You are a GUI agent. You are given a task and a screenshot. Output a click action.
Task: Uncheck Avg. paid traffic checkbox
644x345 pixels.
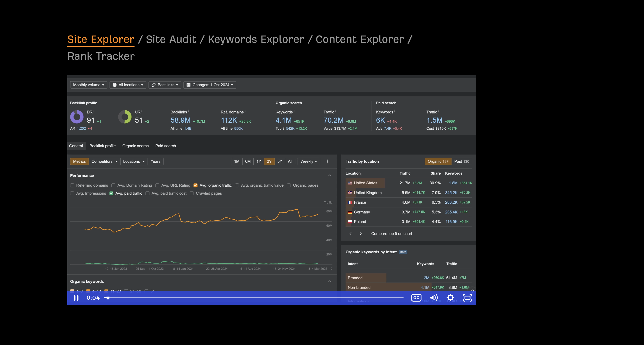tap(111, 193)
